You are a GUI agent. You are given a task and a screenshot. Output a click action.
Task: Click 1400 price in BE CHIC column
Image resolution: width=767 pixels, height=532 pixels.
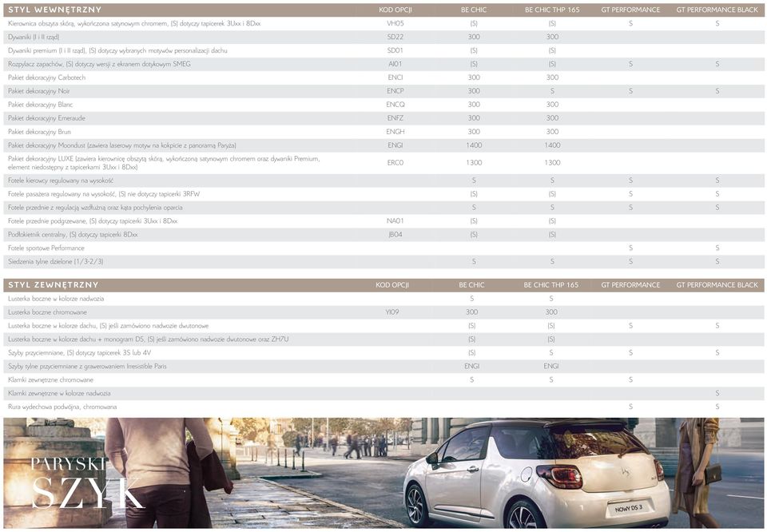[x=474, y=145]
